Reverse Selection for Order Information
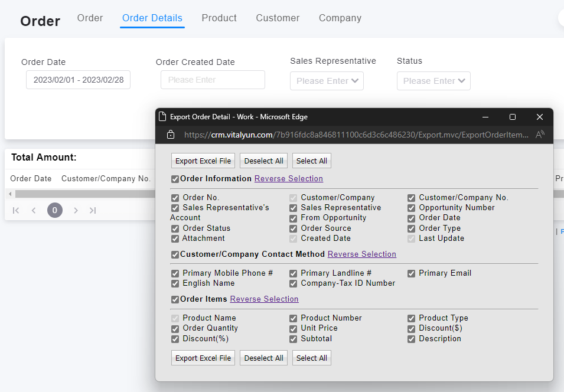The image size is (564, 392). click(x=288, y=178)
